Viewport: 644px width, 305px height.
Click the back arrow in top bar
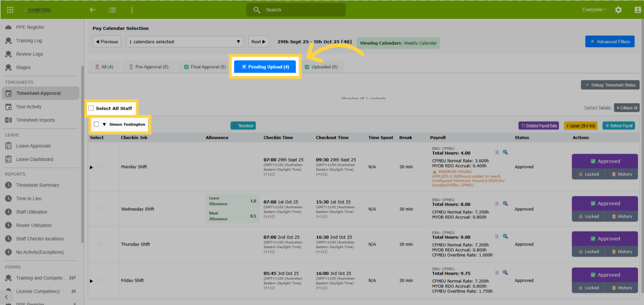[x=93, y=10]
